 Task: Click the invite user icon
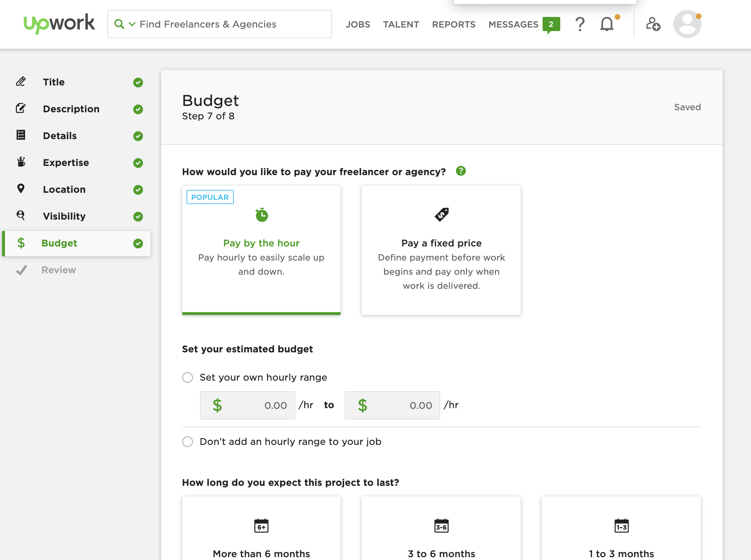(653, 24)
